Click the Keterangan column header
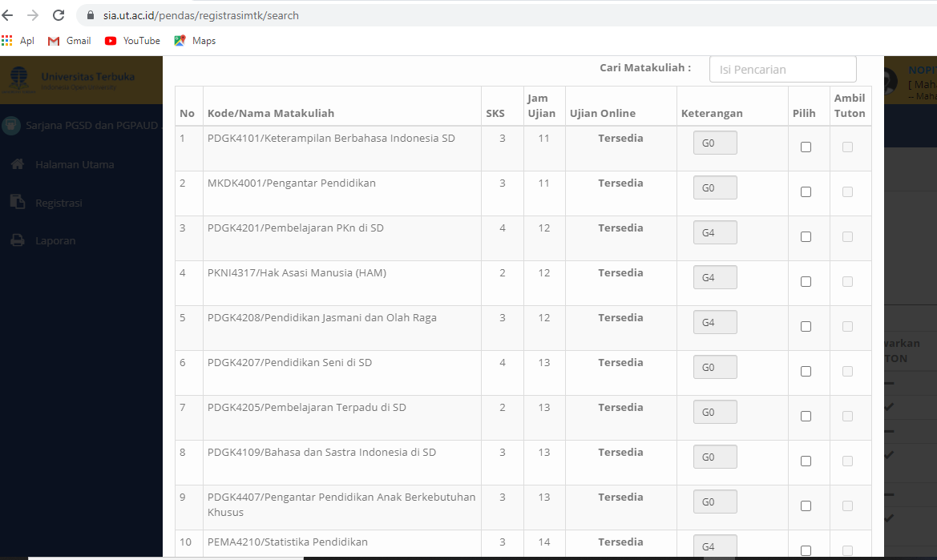Screen dimensions: 937x560 pos(712,113)
